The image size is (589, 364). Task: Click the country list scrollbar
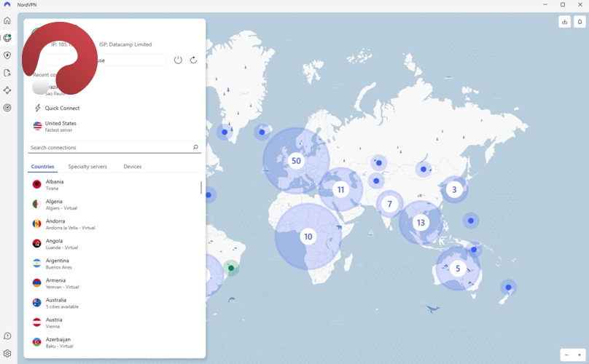tap(201, 188)
